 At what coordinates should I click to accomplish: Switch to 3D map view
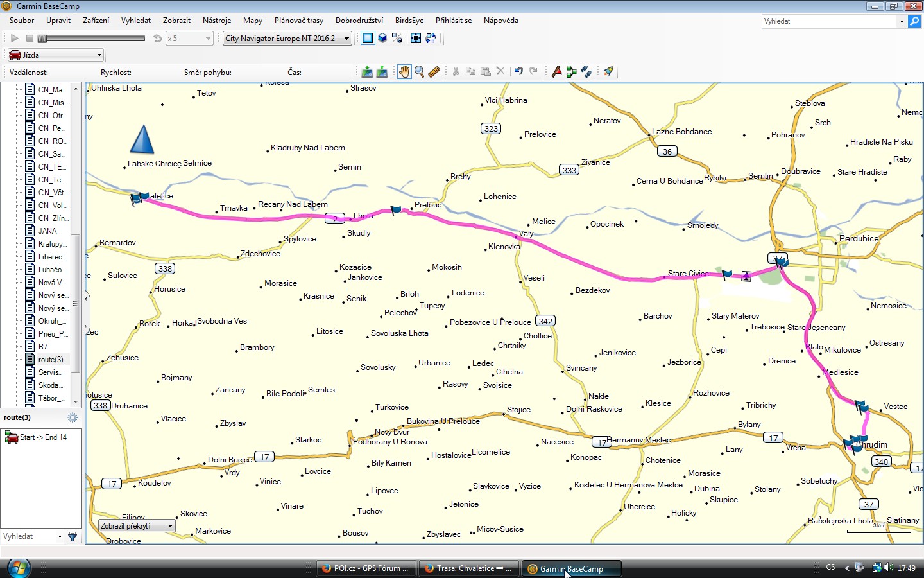point(382,38)
